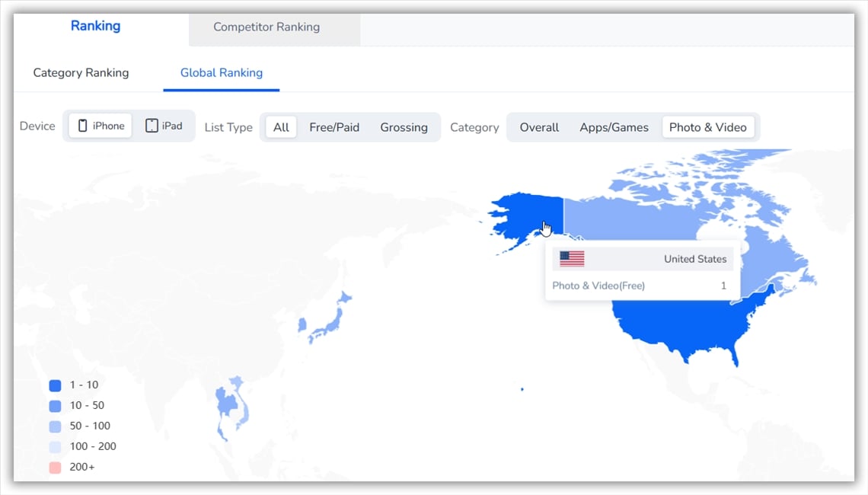Screen dimensions: 868x495
Task: Switch to the Competitor Ranking tab
Action: [x=265, y=26]
